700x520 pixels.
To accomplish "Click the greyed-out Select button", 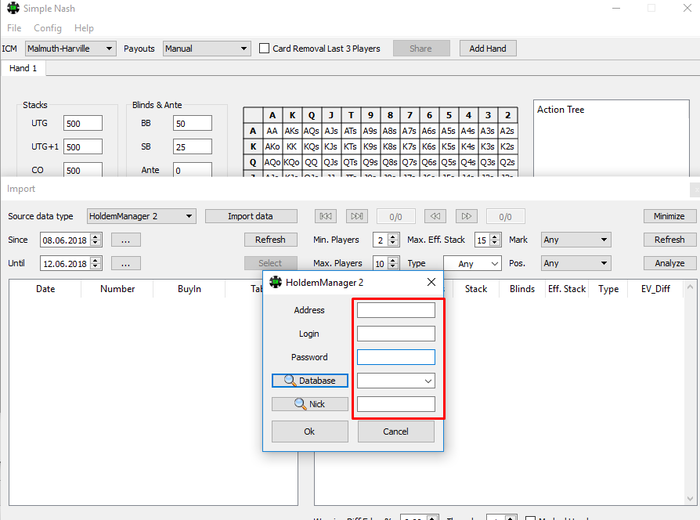I will (271, 263).
